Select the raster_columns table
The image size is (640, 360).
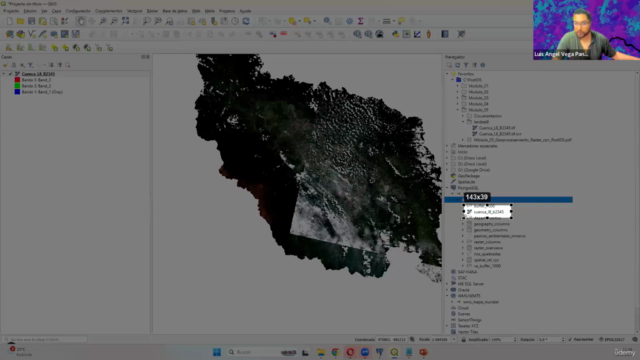coord(487,242)
